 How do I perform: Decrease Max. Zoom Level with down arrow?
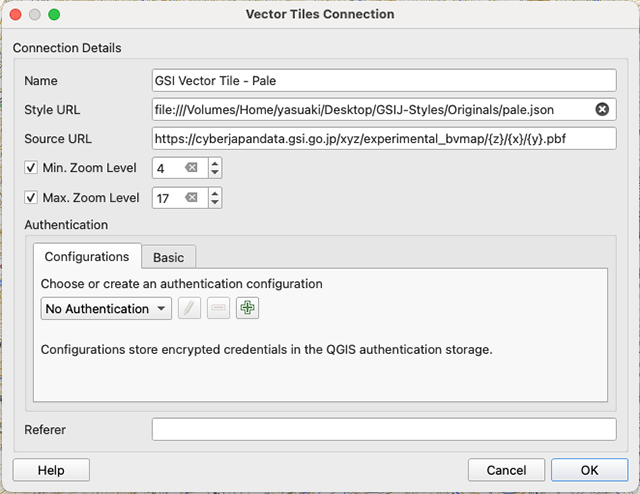(x=215, y=203)
